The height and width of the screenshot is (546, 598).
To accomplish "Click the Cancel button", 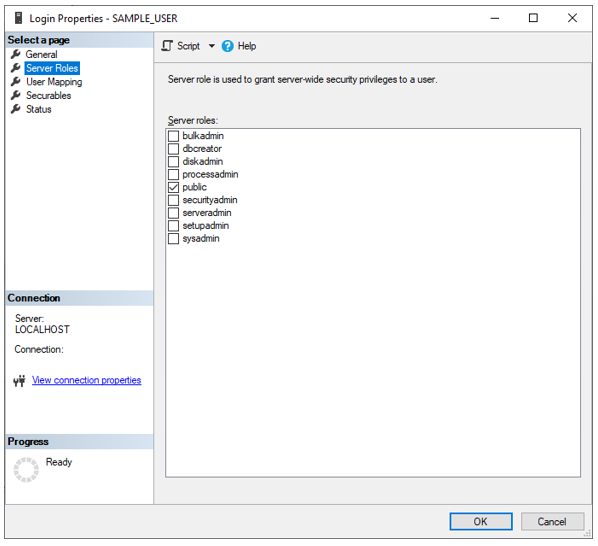I will pyautogui.click(x=552, y=521).
